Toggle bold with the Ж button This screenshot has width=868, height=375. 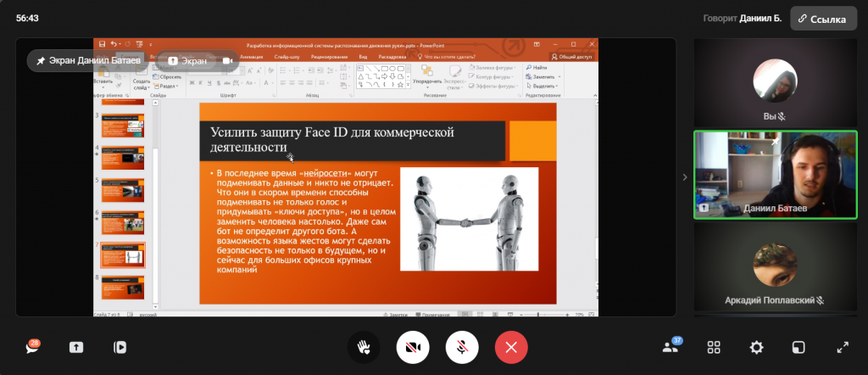(192, 82)
